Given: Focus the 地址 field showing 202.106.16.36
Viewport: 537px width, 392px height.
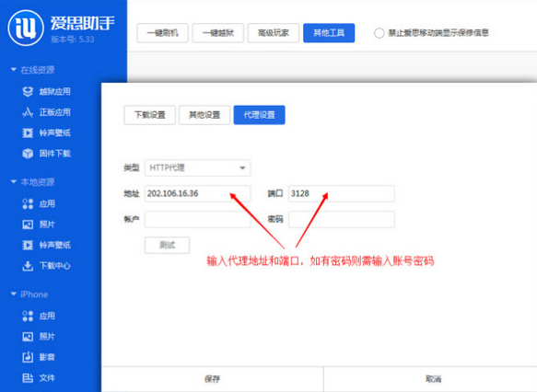Looking at the screenshot, I should pos(198,193).
